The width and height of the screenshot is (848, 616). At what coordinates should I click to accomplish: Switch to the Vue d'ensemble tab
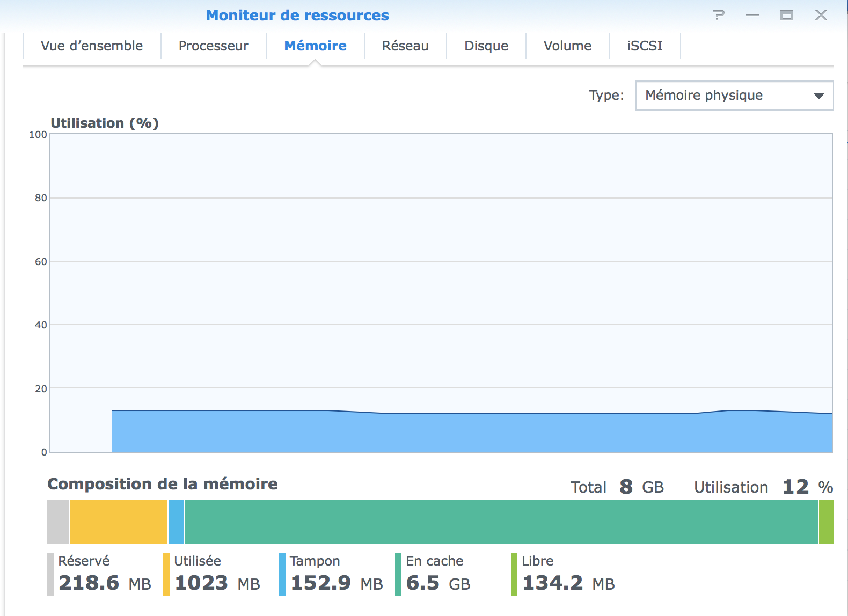(92, 46)
